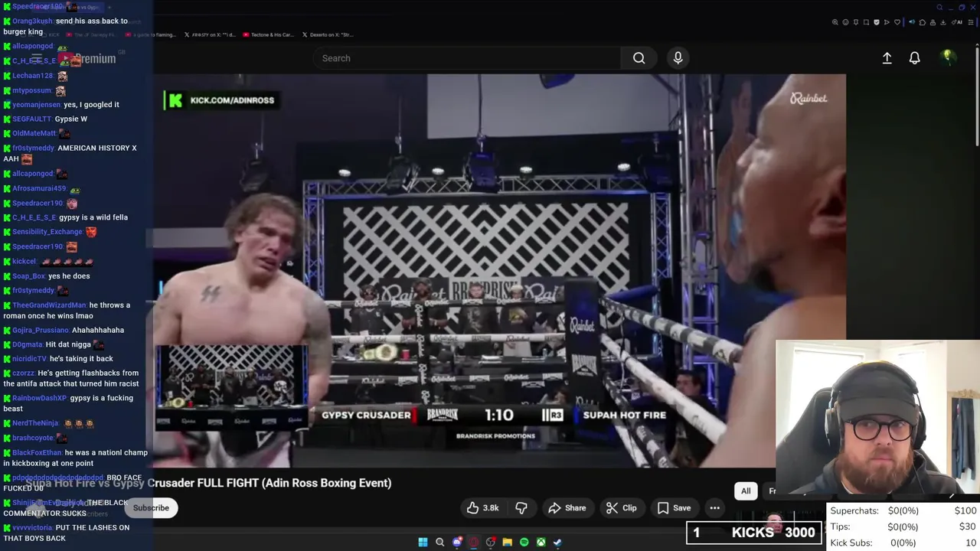980x551 pixels.
Task: Open the browser snapshot selection icon
Action: point(866,22)
